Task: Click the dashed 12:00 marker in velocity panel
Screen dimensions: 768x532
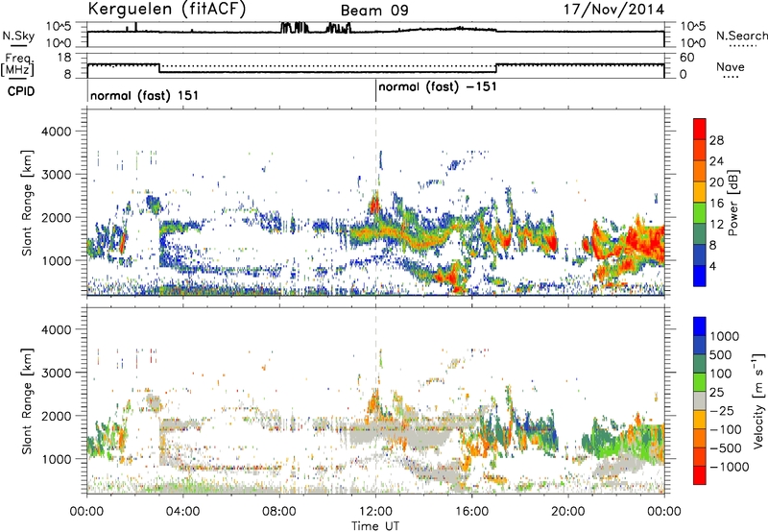Action: [375, 399]
